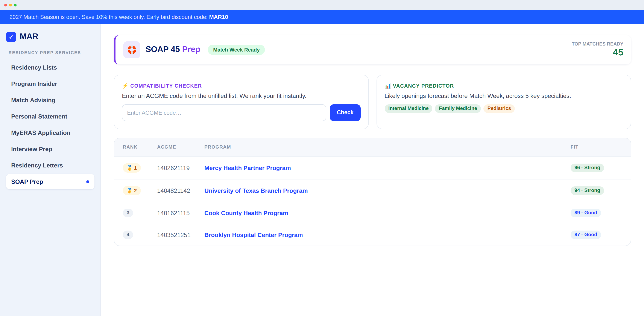The height and width of the screenshot is (316, 644).
Task: Click the 87 · Good fit badge
Action: [585, 234]
